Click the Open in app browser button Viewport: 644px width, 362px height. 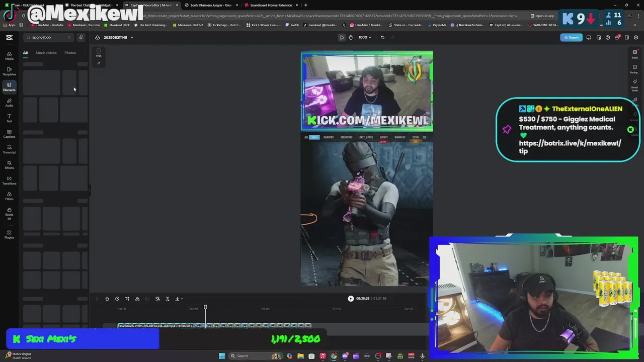click(x=542, y=16)
